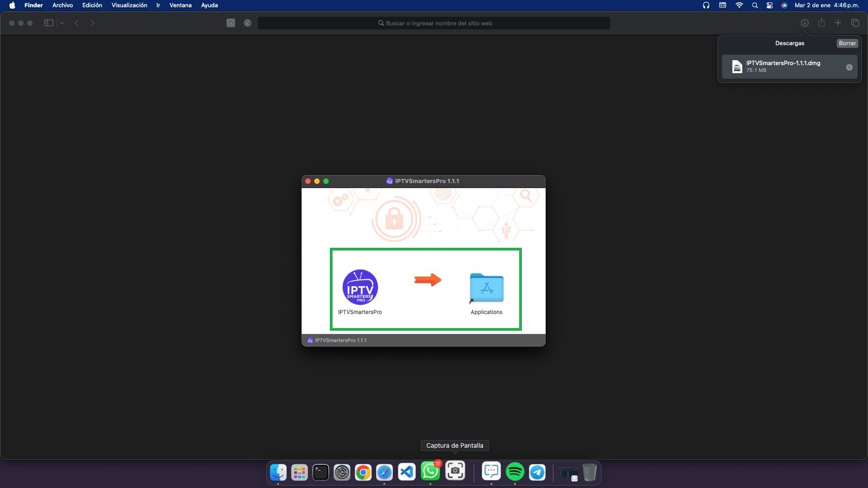Close the IPTVSmartersPro 1.1.1 window
Viewport: 868px width, 488px height.
pos(308,181)
